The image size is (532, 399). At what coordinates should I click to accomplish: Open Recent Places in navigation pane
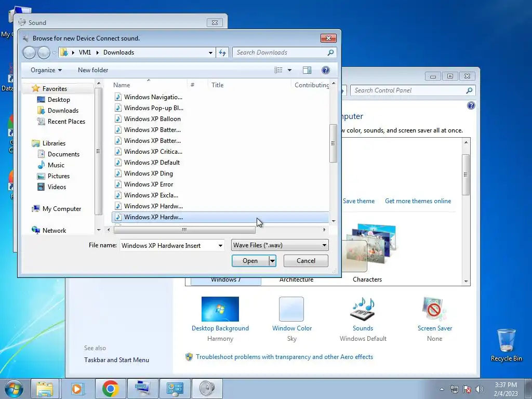[66, 122]
